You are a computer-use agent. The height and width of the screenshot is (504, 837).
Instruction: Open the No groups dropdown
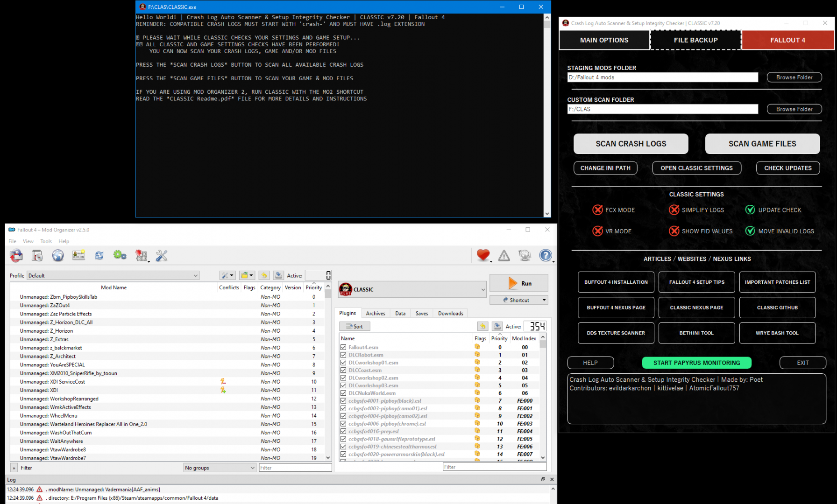(220, 468)
